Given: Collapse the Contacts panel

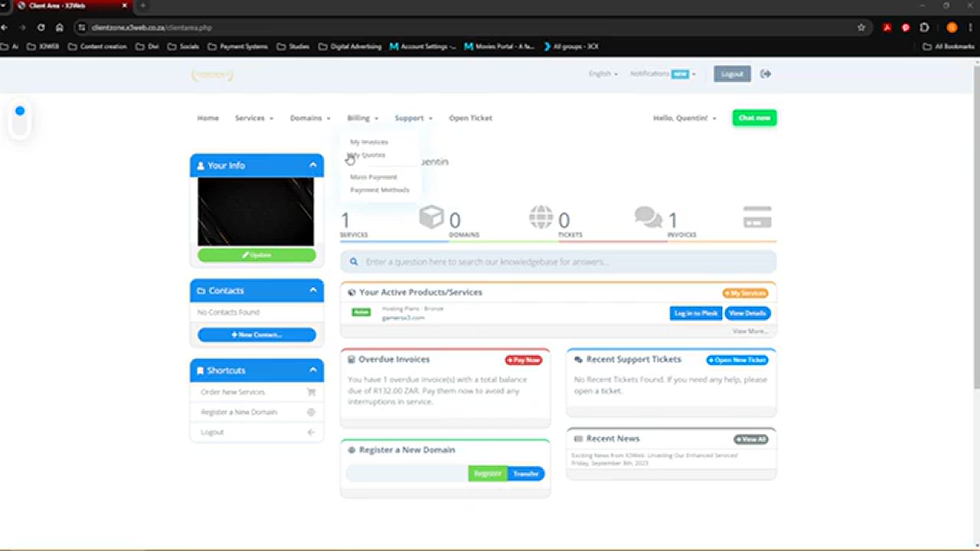Looking at the screenshot, I should pos(313,290).
